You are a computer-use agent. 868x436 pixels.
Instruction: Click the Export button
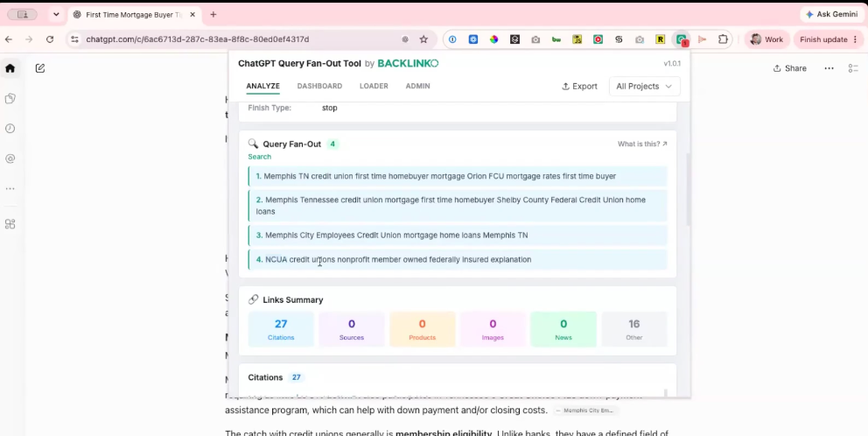579,87
